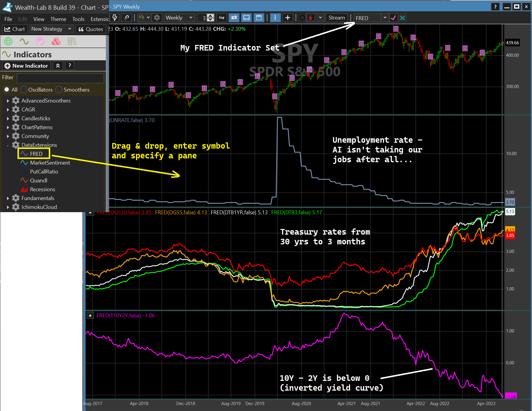Image resolution: width=532 pixels, height=411 pixels.
Task: Select the log scale toolbar button
Action: [222, 18]
